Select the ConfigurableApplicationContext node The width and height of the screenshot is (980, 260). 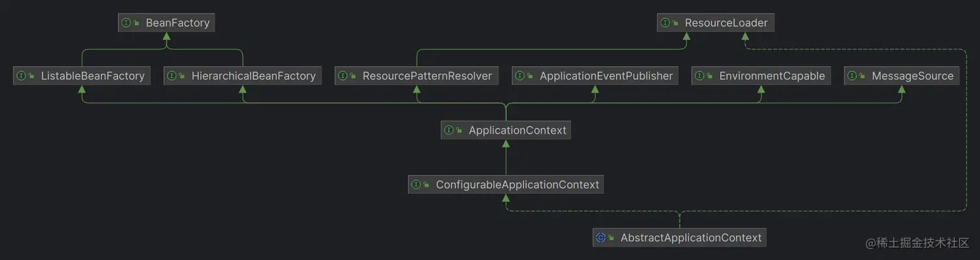(506, 185)
